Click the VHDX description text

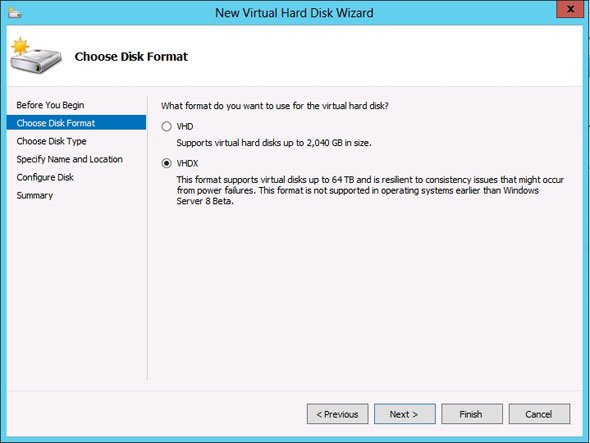point(370,190)
